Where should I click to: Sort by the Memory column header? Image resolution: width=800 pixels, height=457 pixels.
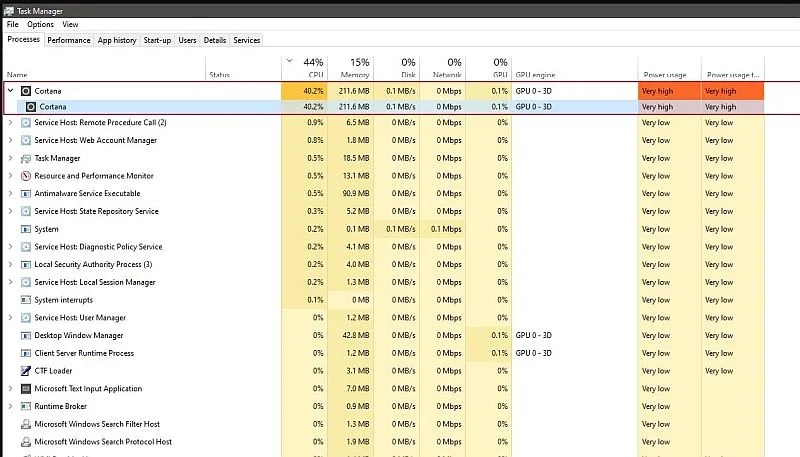pyautogui.click(x=351, y=68)
